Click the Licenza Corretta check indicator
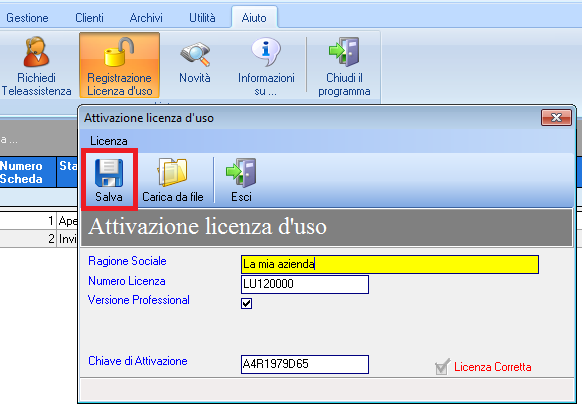Image resolution: width=582 pixels, height=406 pixels. [x=442, y=367]
